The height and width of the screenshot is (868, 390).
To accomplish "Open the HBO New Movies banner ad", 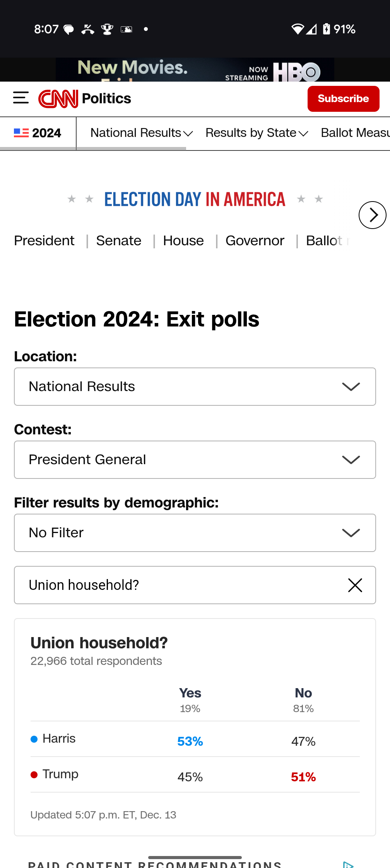I will 195,70.
